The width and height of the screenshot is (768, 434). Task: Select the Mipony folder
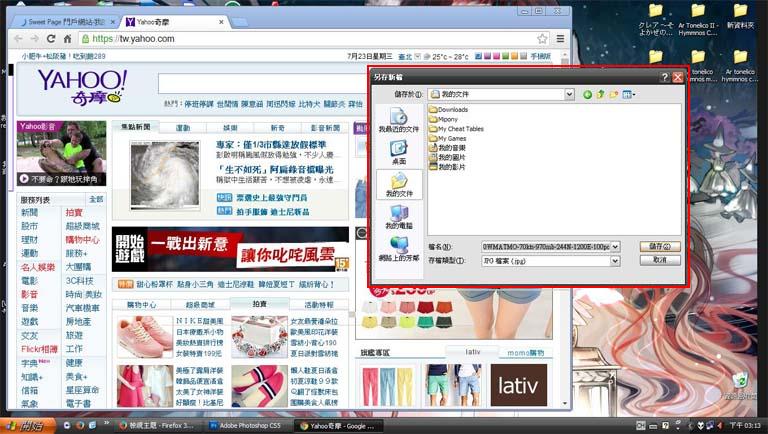(x=443, y=119)
